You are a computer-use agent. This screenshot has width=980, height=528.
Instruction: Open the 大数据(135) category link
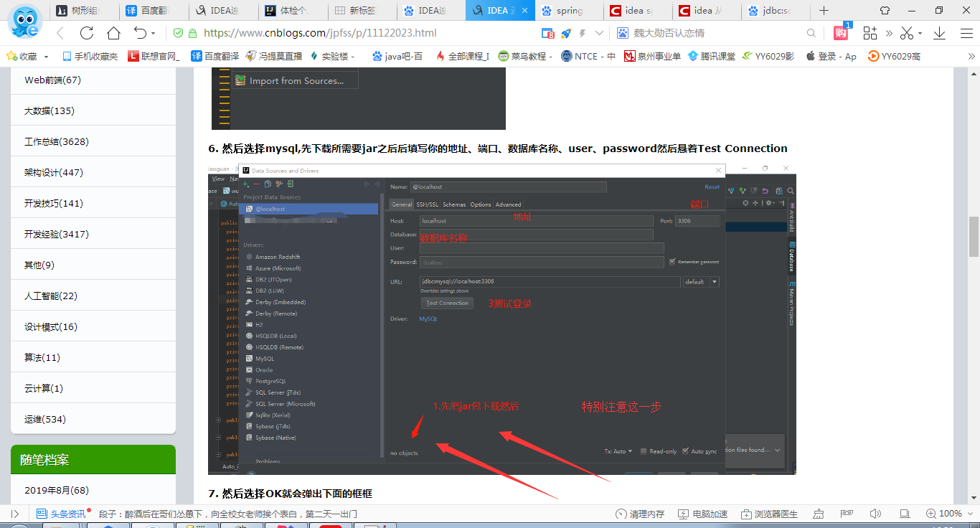49,110
